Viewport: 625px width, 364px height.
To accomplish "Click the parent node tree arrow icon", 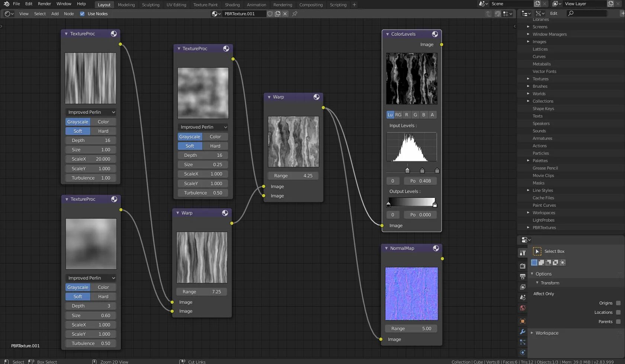I will click(488, 14).
